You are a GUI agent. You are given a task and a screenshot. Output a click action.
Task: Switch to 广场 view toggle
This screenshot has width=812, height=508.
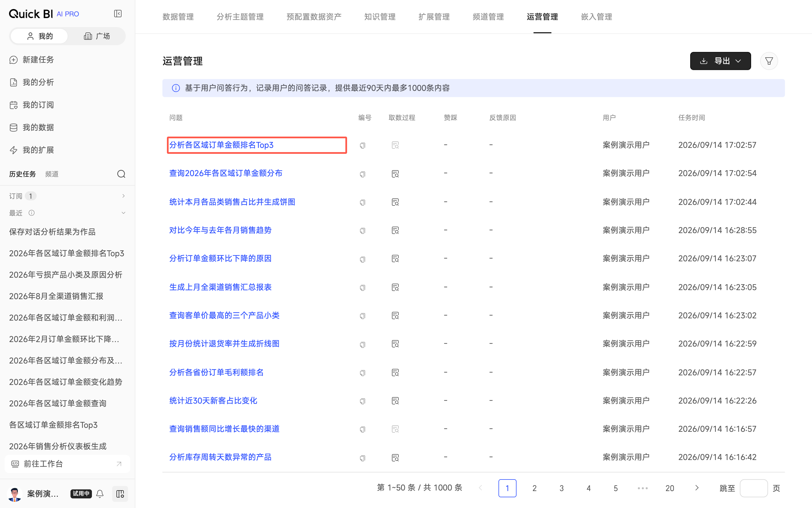coord(97,36)
